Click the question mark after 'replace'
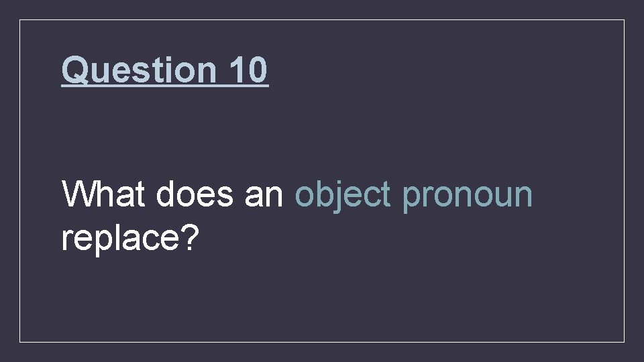The height and width of the screenshot is (362, 644). click(x=191, y=237)
